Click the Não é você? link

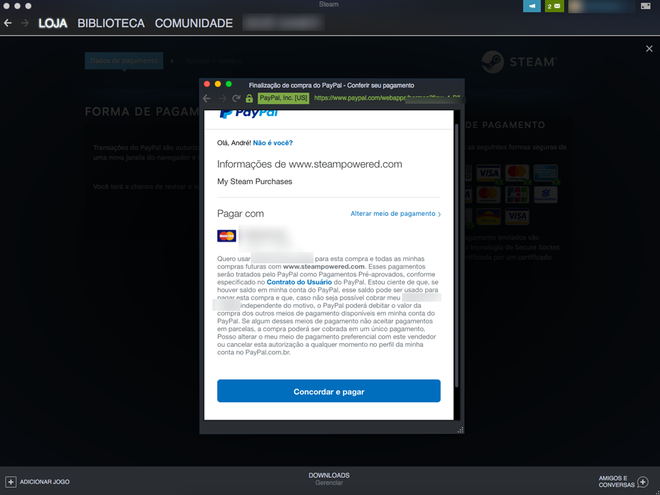273,143
